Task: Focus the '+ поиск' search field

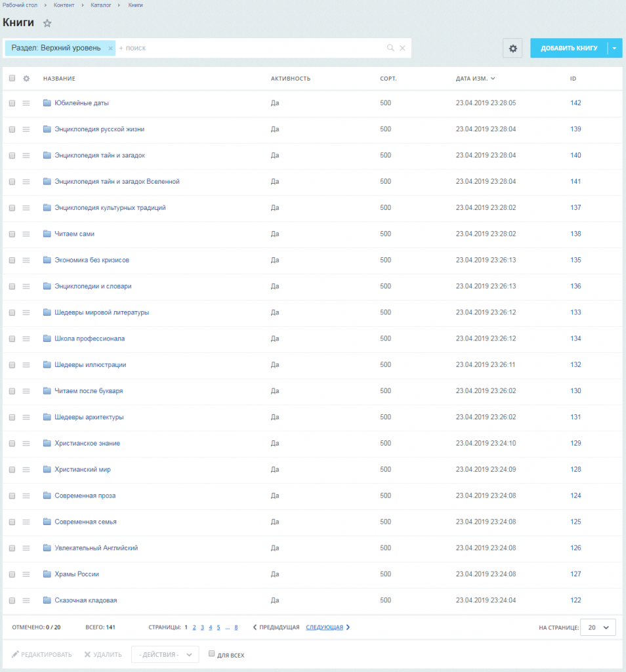Action: click(x=251, y=48)
